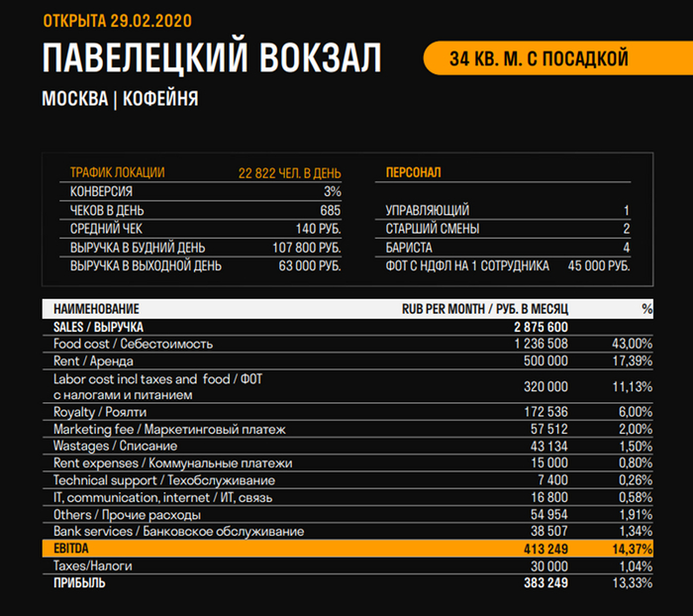This screenshot has height=616, width=693.
Task: Click the value 107 800 РУБ.
Action: coord(307,248)
